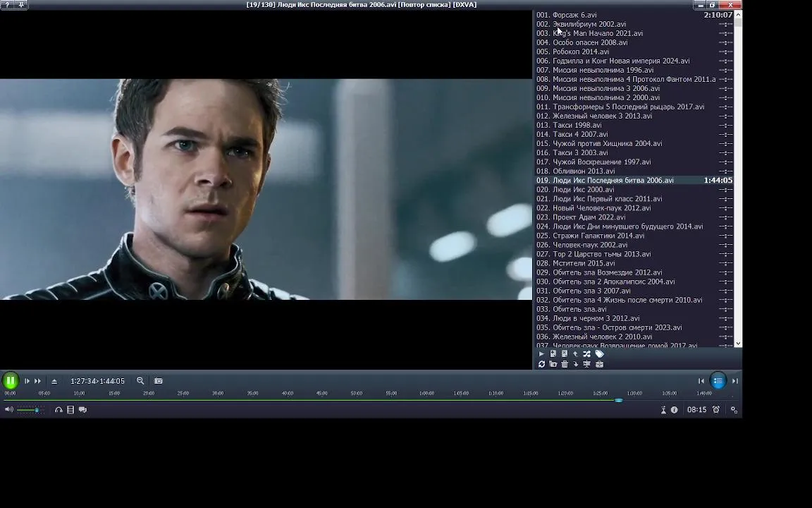Play selected playlist item icon

pyautogui.click(x=541, y=354)
